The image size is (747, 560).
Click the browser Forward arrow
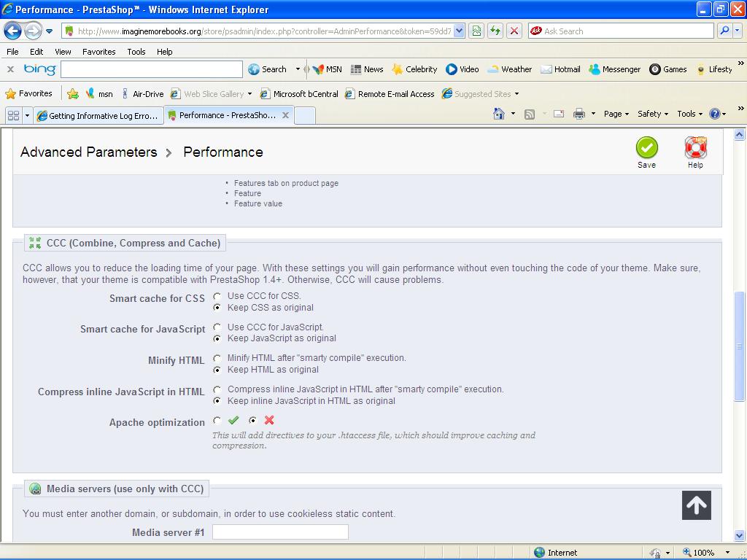tap(32, 31)
